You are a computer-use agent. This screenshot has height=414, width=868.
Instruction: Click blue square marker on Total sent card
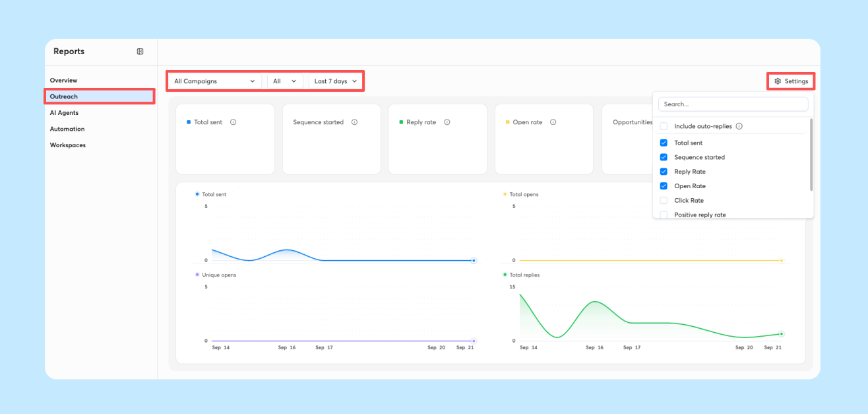coord(189,122)
